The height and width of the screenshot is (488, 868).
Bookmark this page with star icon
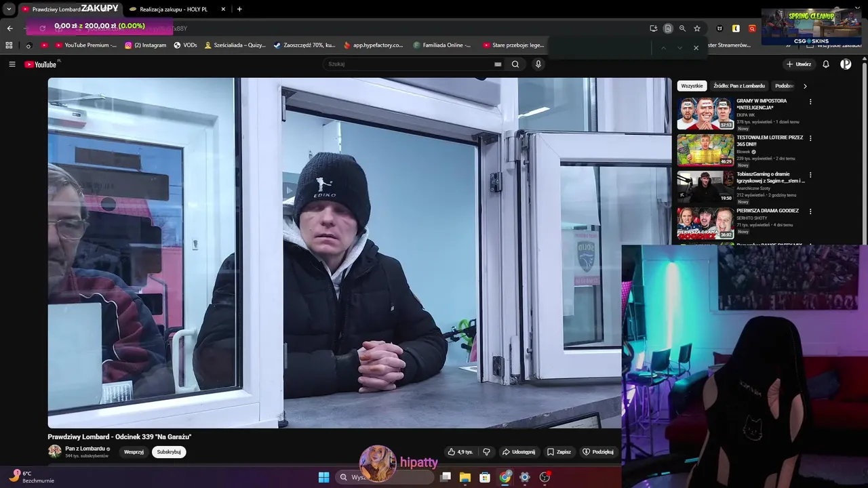[x=696, y=28]
